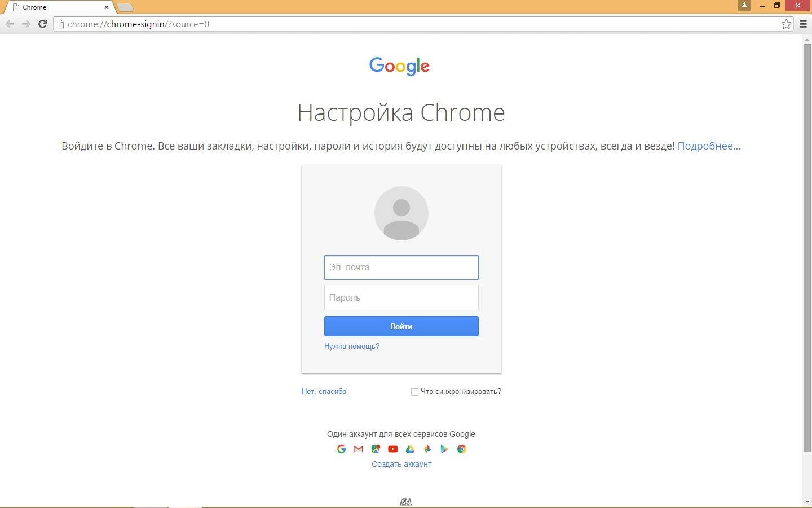
Task: Open a new tab with the new tab button
Action: click(x=125, y=7)
